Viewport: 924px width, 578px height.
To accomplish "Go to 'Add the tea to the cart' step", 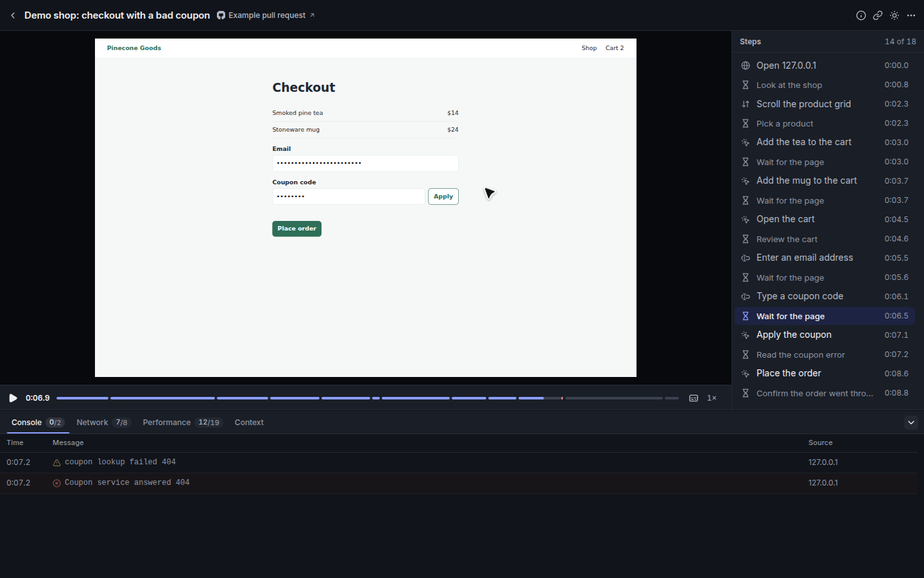I will click(825, 143).
